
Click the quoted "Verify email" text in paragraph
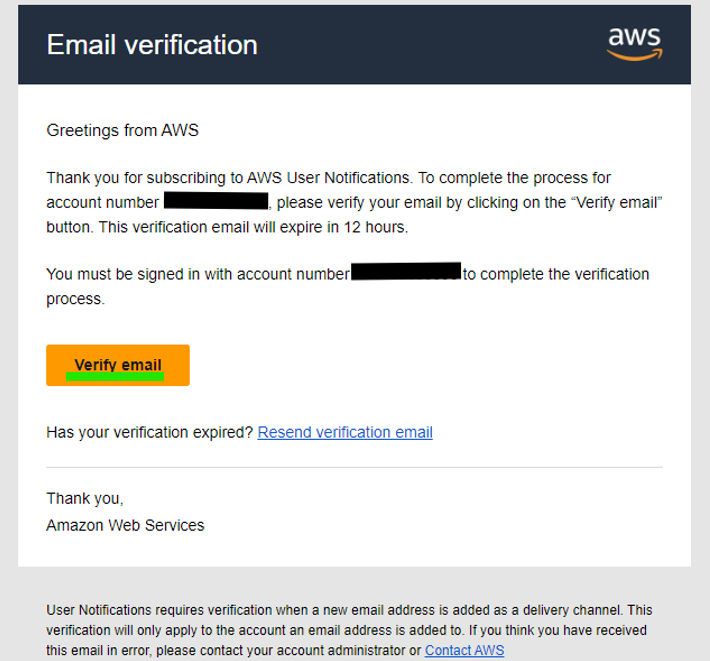(619, 202)
